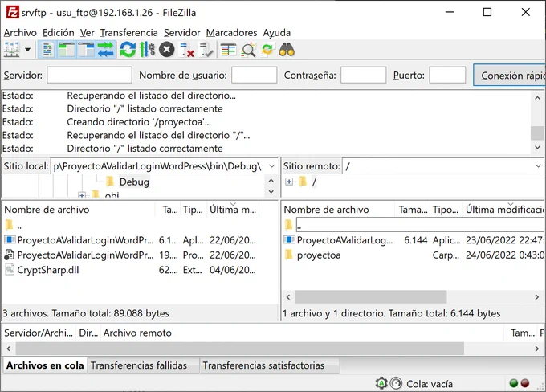The image size is (546, 392).
Task: Toggle synchronized browsing
Action: tap(267, 50)
